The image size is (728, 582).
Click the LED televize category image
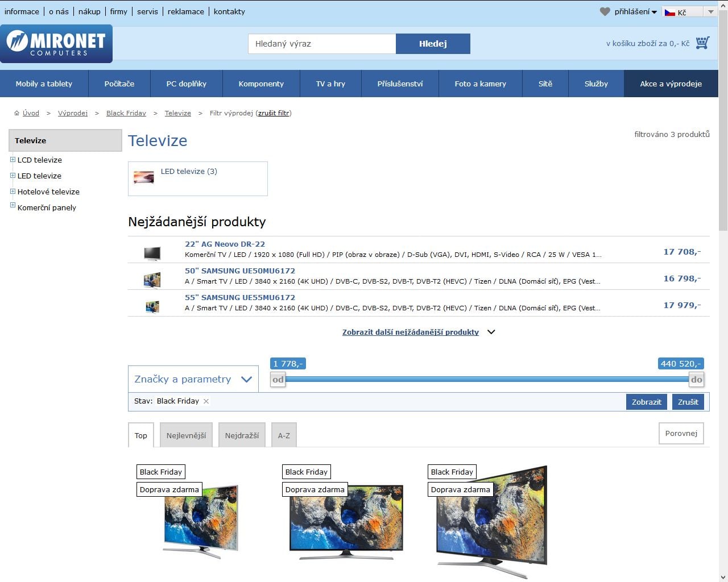[144, 177]
